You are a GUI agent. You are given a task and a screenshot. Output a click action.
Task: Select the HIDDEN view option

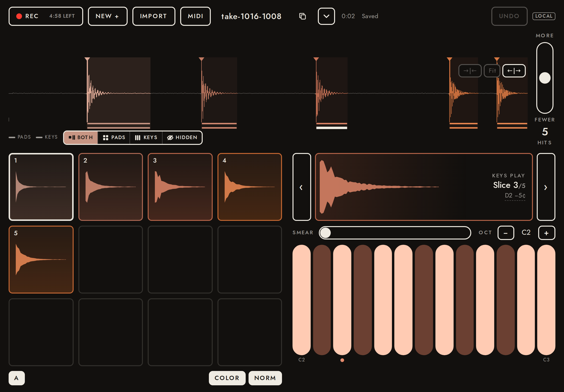coord(182,137)
